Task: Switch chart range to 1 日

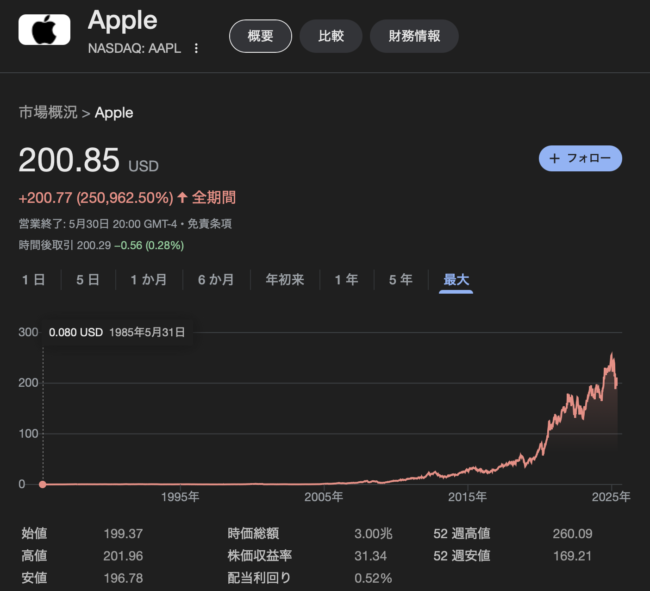Action: point(34,280)
